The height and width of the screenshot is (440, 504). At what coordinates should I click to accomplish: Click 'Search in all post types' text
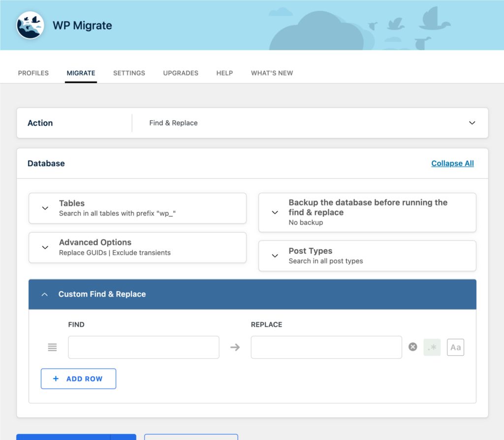[x=326, y=261]
